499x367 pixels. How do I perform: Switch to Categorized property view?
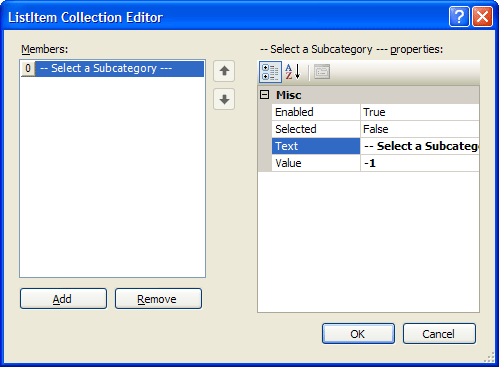tap(270, 72)
